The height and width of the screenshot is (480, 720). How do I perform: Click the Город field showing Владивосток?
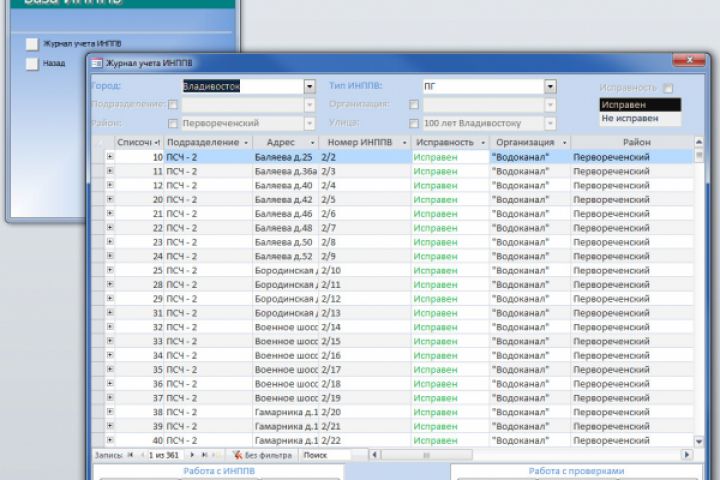point(243,86)
